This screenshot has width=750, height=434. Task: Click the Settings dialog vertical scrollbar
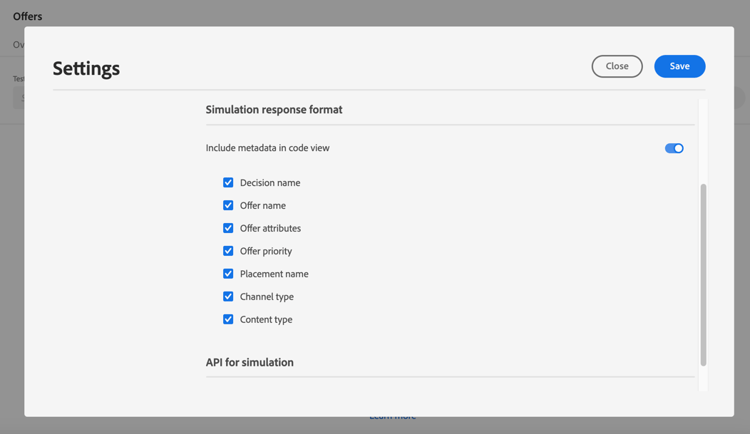[703, 274]
